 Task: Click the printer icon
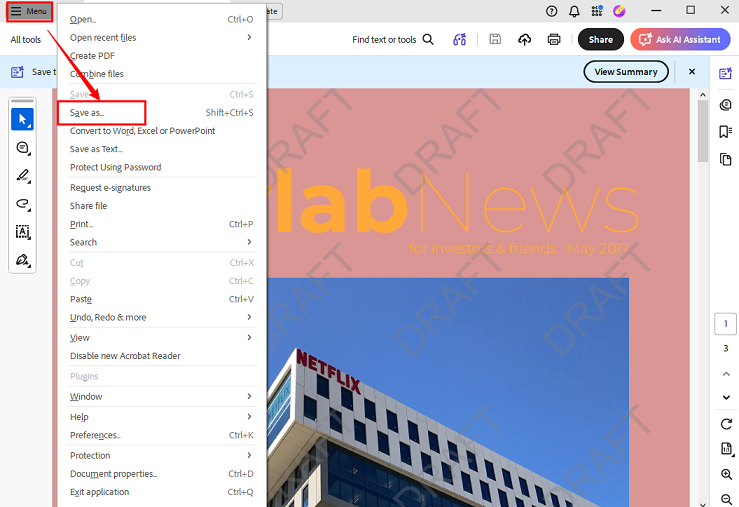[x=554, y=40]
